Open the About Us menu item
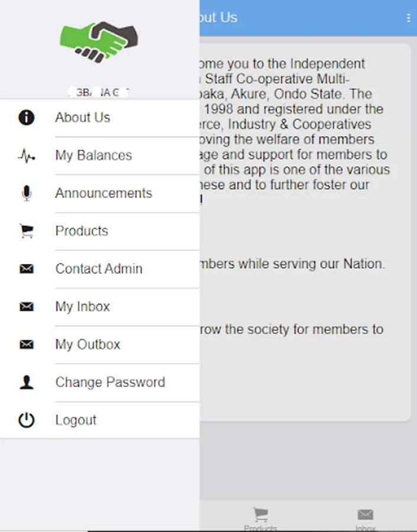 (x=83, y=118)
